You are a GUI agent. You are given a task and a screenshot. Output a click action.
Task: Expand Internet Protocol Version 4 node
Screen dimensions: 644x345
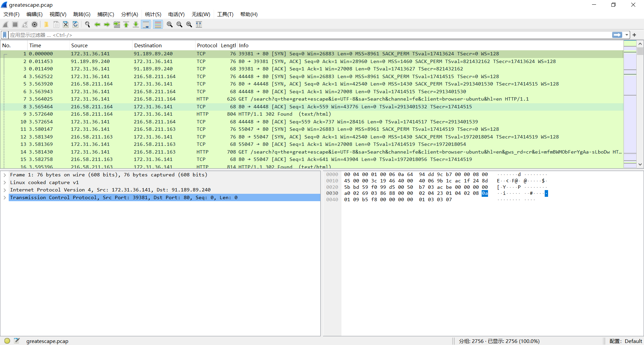coord(5,190)
